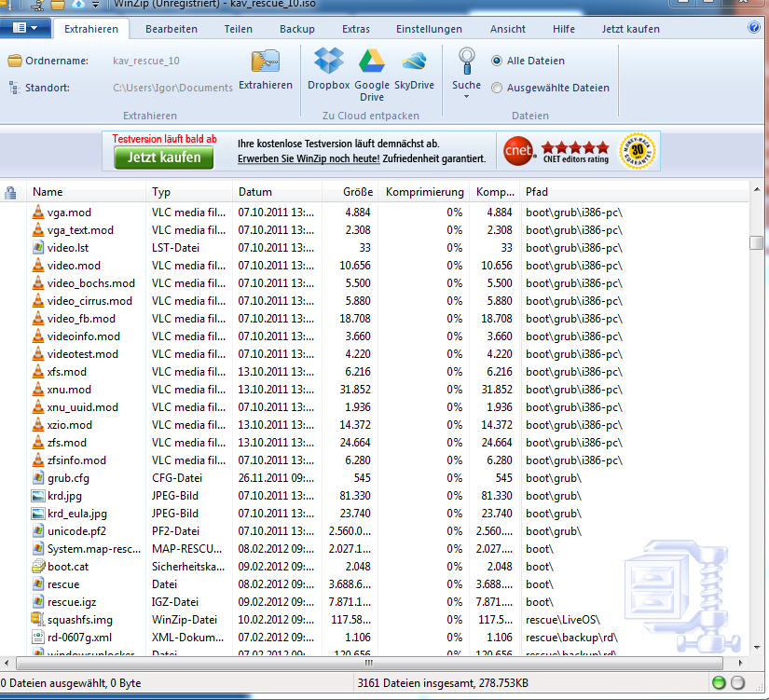Click the icon of boot.cat

tap(38, 567)
